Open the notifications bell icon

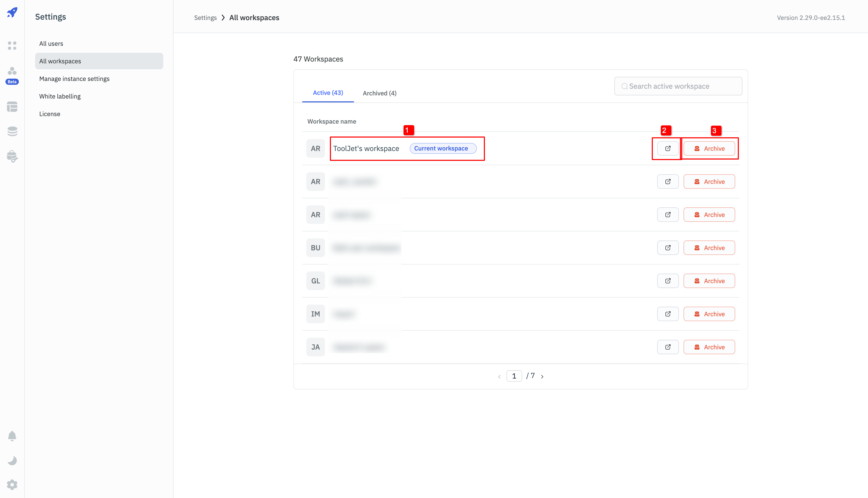12,436
